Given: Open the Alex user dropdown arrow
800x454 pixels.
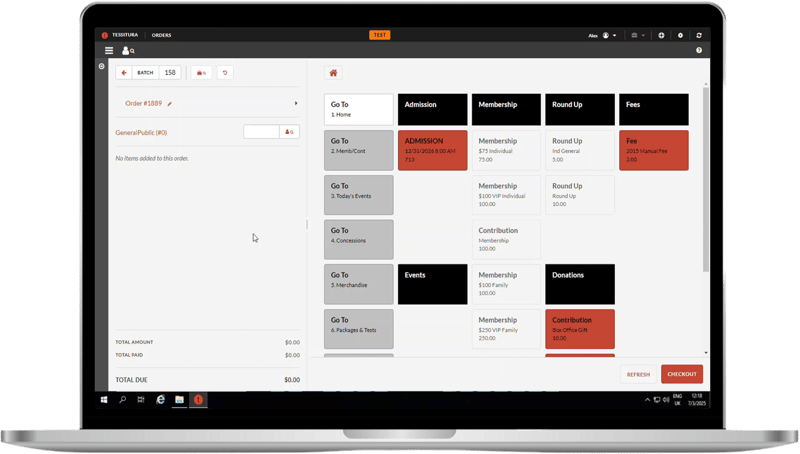Looking at the screenshot, I should click(x=614, y=35).
